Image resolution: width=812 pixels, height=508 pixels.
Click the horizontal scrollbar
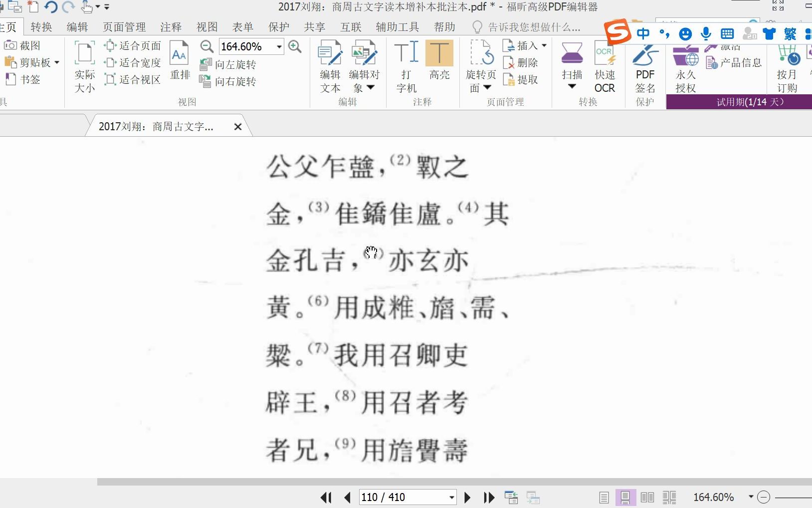pyautogui.click(x=454, y=482)
